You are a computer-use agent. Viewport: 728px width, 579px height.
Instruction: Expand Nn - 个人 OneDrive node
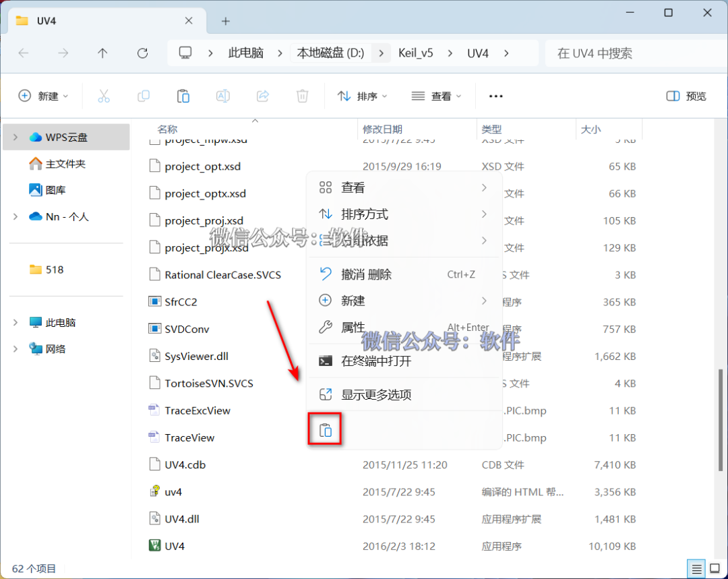16,216
